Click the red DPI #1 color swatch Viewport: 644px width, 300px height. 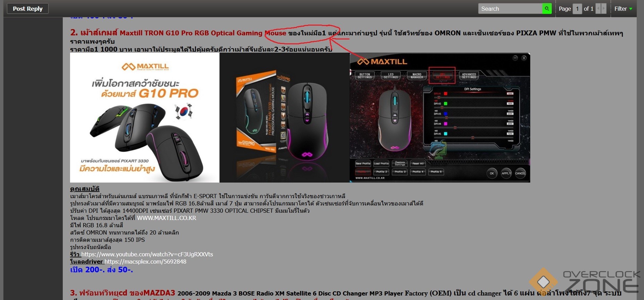coord(446,94)
